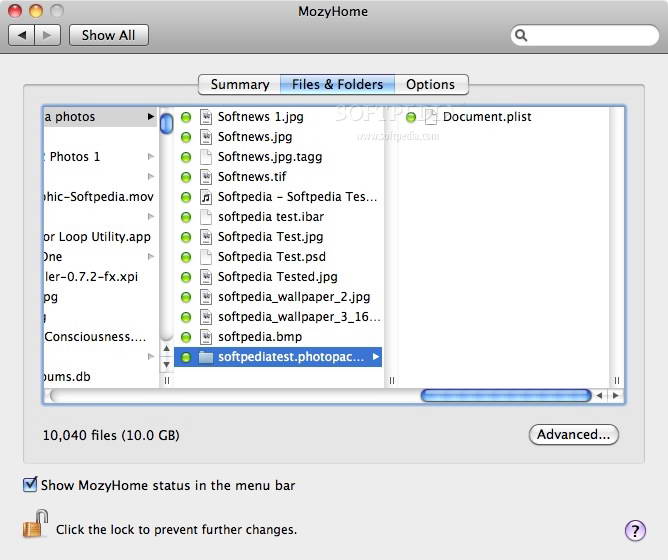Screen dimensions: 668x560
Task: Click the blank file icon of softpedia test.ibar
Action: 206,217
